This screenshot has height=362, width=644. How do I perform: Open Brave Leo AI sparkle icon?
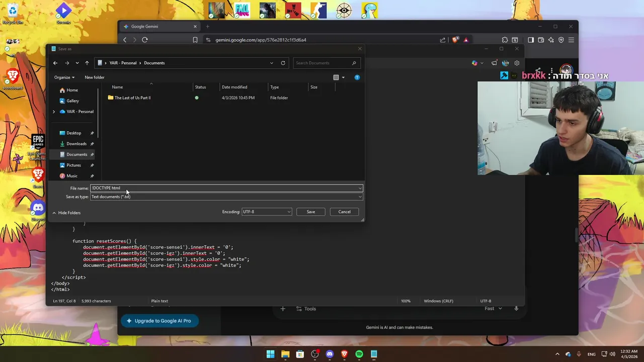(551, 40)
